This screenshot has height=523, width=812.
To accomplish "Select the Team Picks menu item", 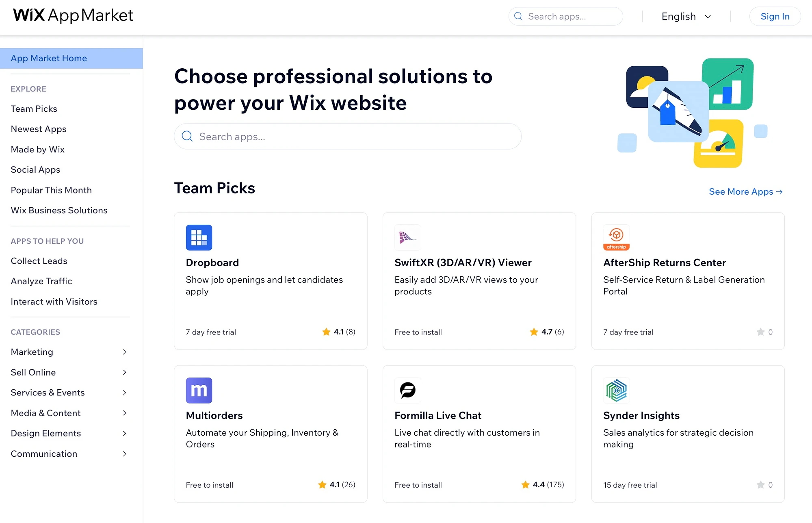I will [x=34, y=109].
